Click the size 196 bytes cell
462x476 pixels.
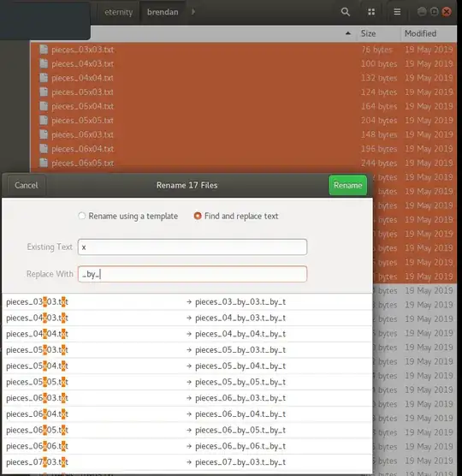click(x=379, y=149)
